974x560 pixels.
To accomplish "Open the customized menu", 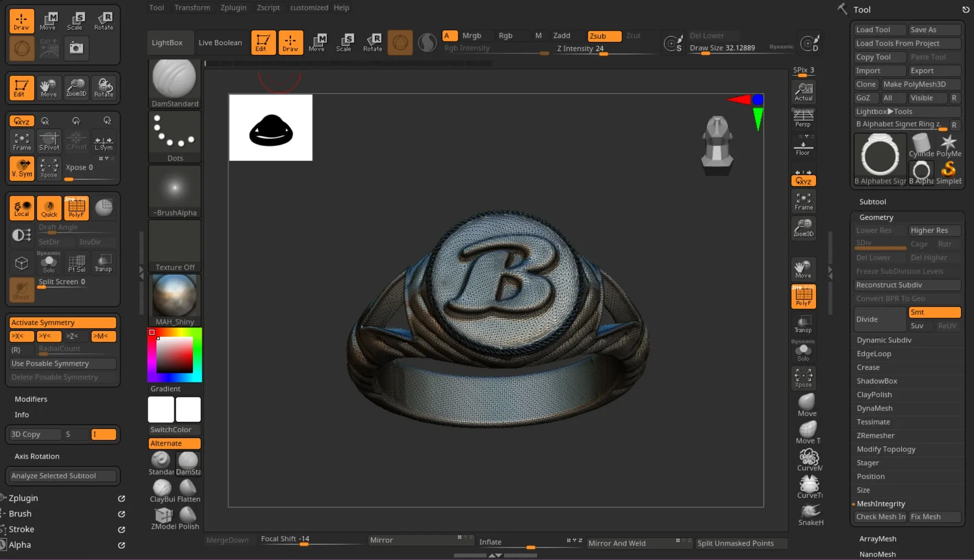I will [309, 7].
